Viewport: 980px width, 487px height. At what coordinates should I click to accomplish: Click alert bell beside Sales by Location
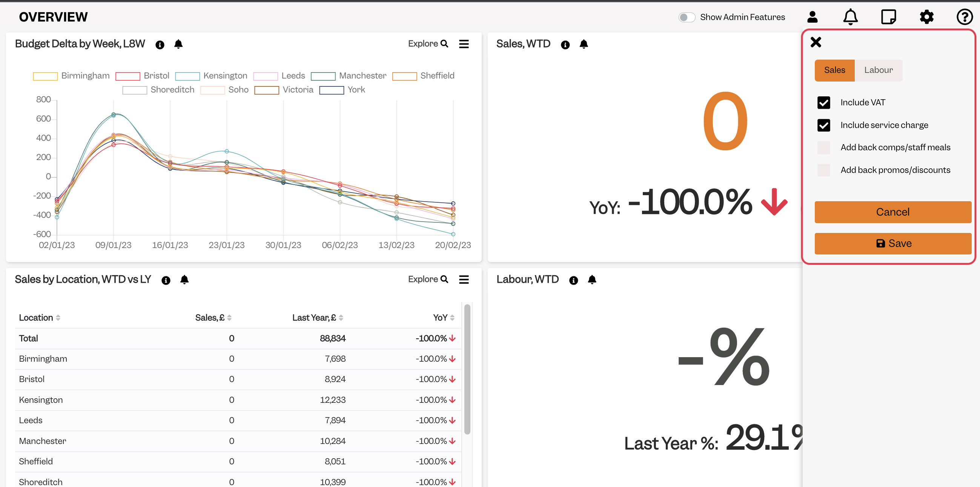(x=184, y=280)
